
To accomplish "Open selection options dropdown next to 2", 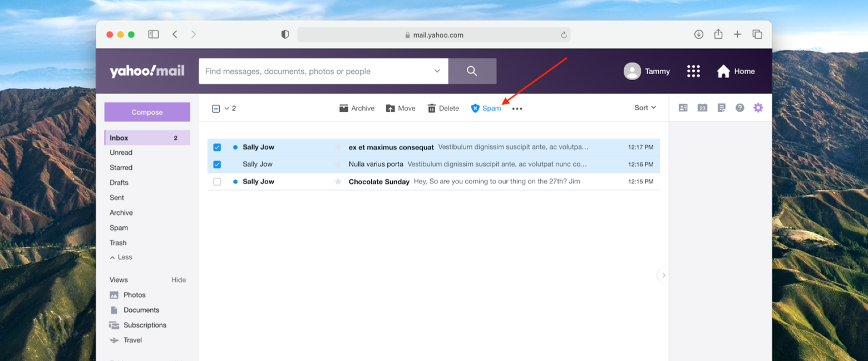I will (x=226, y=109).
